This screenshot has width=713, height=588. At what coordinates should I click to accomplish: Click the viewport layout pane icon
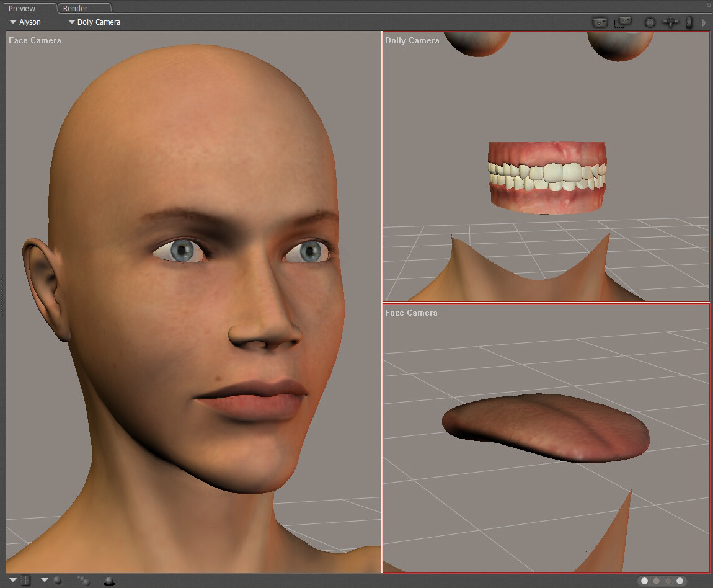point(26,581)
